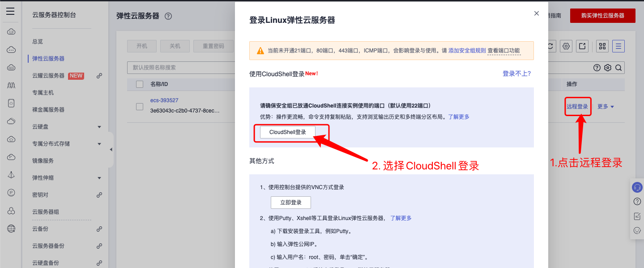Open the link icon next to 云备份
Screen dimensions: 644x268
click(99, 229)
